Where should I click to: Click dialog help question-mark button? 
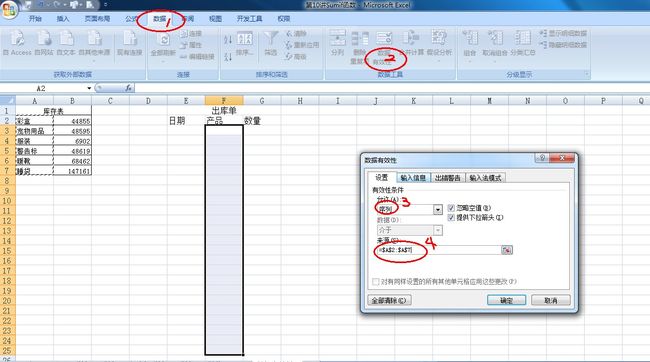[x=542, y=158]
